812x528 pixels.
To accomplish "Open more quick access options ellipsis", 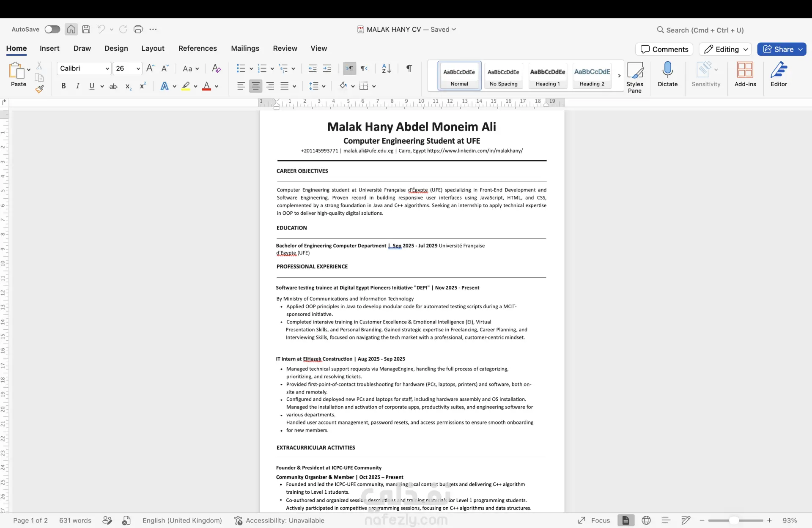I will pos(153,29).
